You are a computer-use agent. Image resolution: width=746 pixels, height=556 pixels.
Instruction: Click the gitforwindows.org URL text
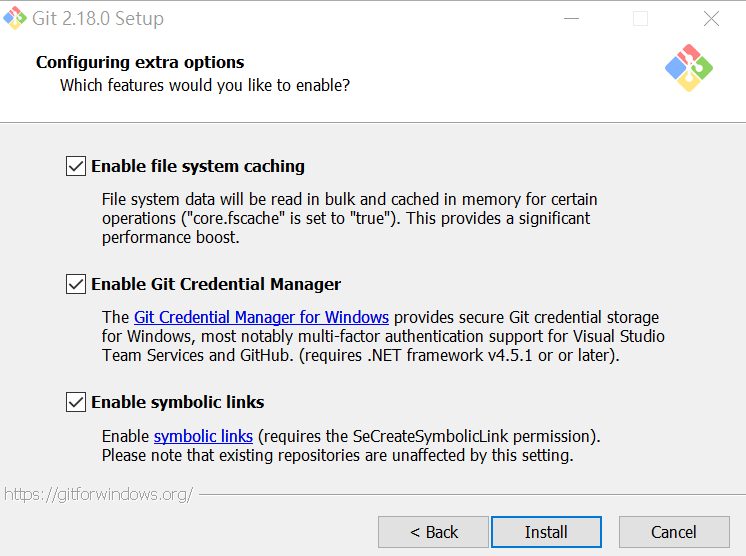point(98,494)
